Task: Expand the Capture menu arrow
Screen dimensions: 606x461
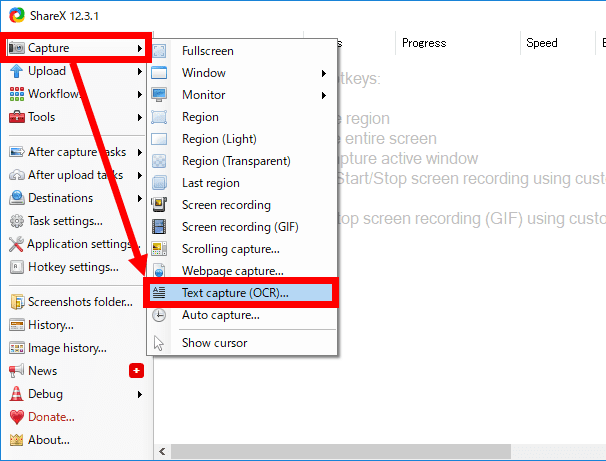Action: (x=140, y=48)
